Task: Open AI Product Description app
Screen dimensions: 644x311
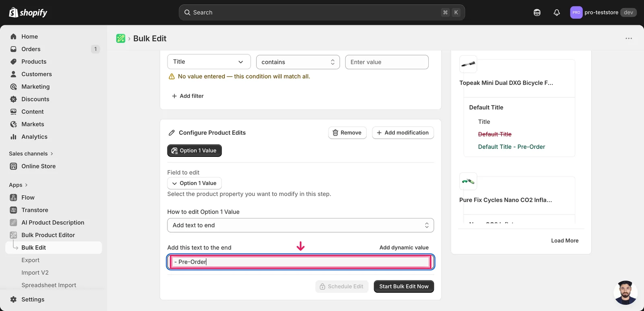Action: pyautogui.click(x=53, y=222)
